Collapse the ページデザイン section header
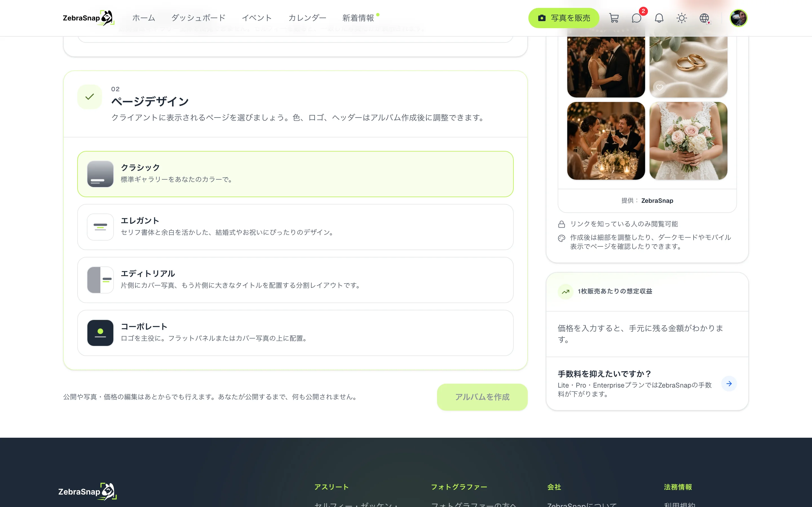The width and height of the screenshot is (812, 507). [x=295, y=104]
